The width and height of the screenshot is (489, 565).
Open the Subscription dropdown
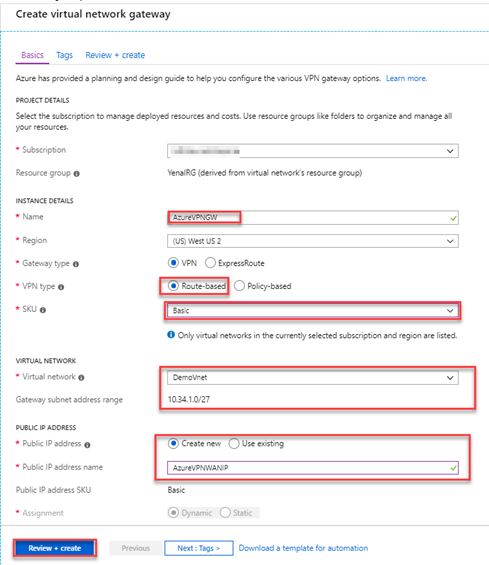[x=313, y=151]
